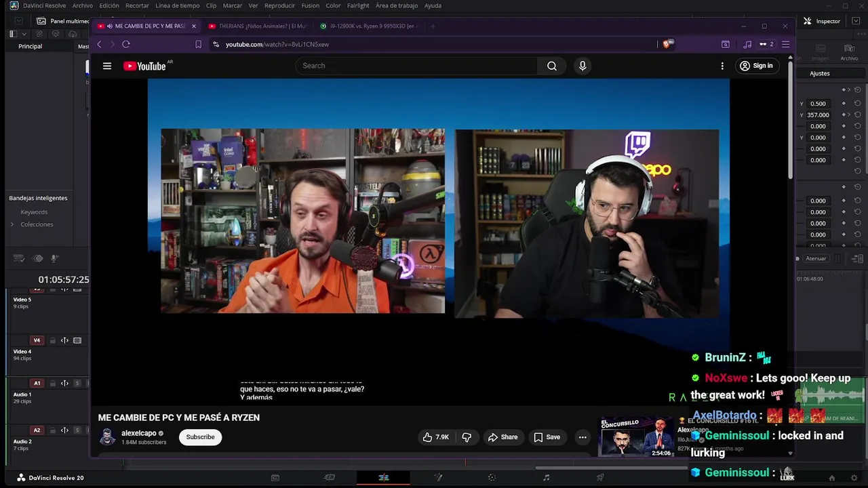The height and width of the screenshot is (488, 868).
Task: Click the Brave Shields icon
Action: tap(667, 44)
